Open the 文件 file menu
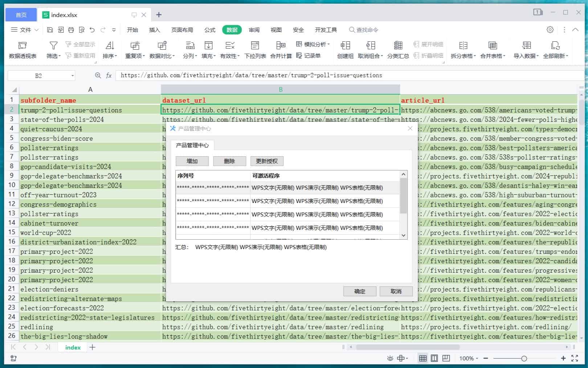Screen dimensions: 588x368 tap(25, 30)
